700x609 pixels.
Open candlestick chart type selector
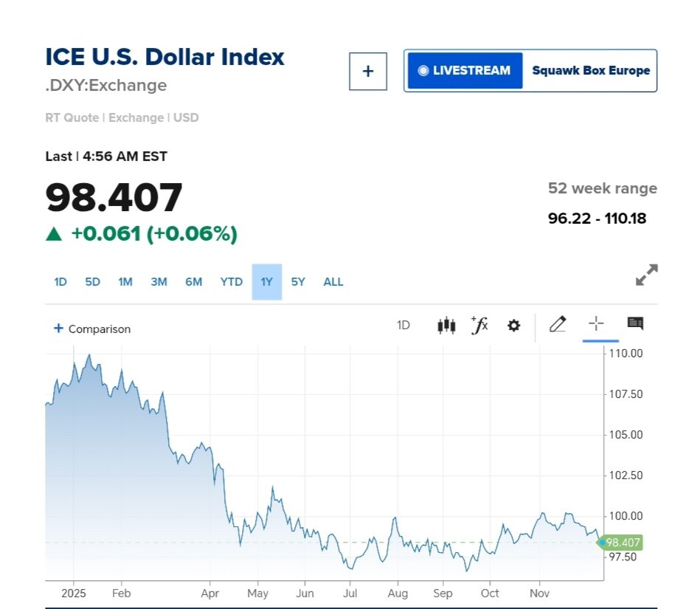pos(446,325)
